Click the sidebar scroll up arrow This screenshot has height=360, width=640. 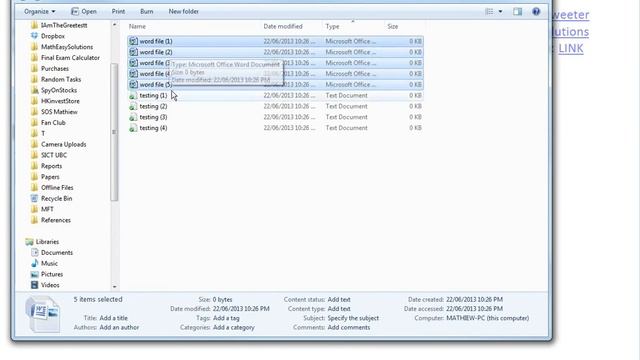(114, 25)
